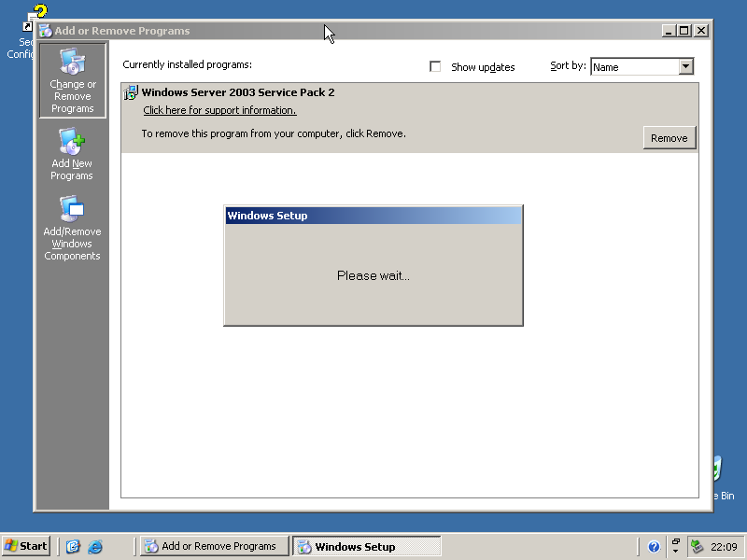Open the Start menu

click(26, 547)
